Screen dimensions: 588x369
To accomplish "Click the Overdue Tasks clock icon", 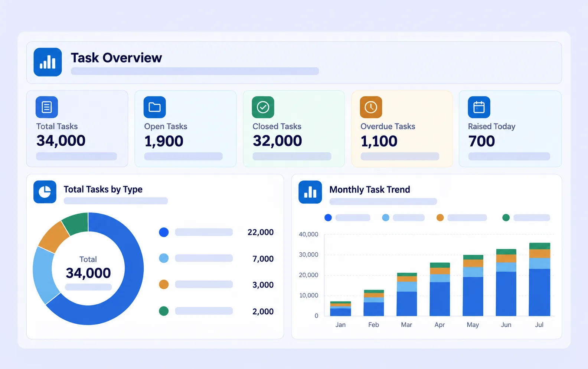I will (371, 107).
